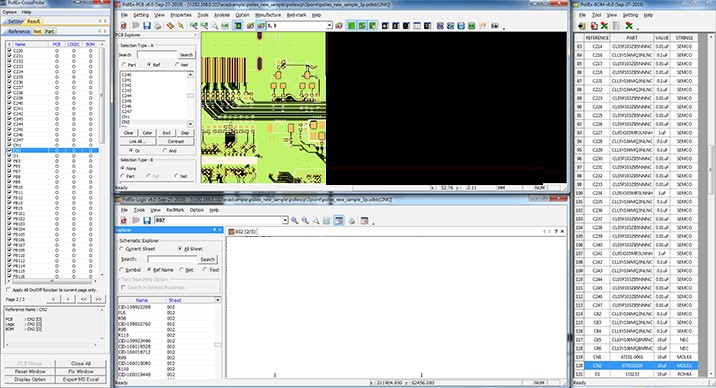Click the magnifier zoom icon in PCB toolbar
This screenshot has height=388, width=716.
pos(214,26)
